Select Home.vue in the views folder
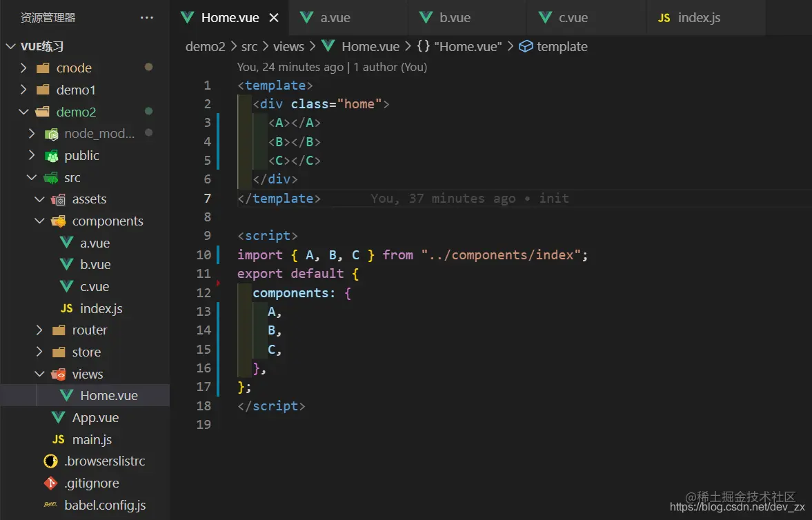The image size is (812, 520). click(x=109, y=396)
